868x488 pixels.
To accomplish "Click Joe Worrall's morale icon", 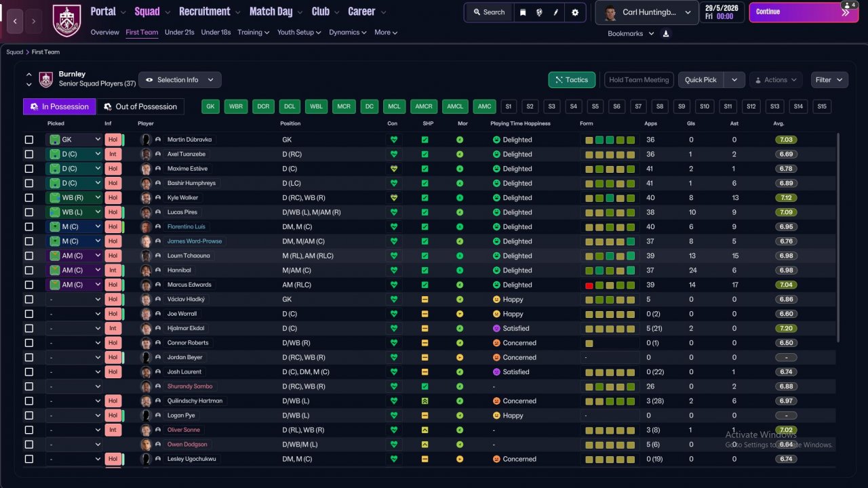I will click(460, 314).
